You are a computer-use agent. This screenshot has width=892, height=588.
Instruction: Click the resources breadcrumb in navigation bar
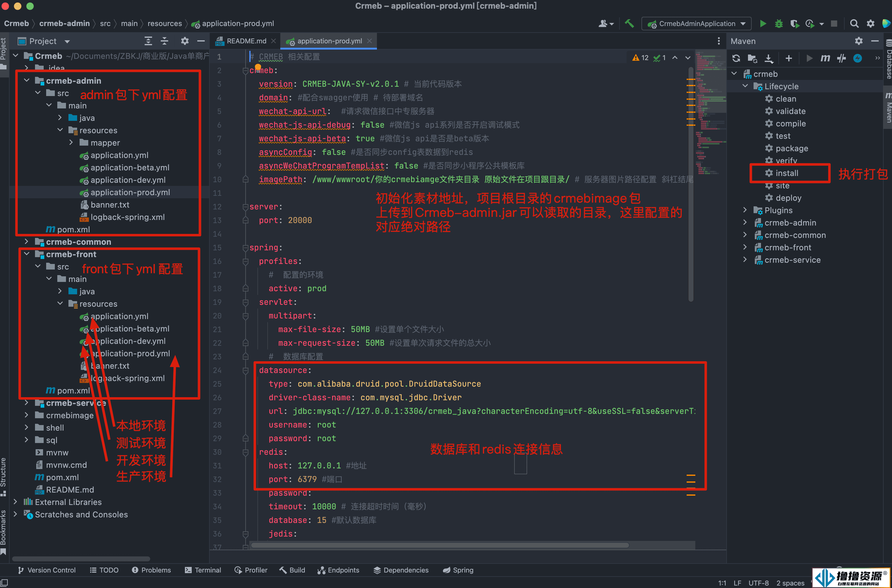164,23
